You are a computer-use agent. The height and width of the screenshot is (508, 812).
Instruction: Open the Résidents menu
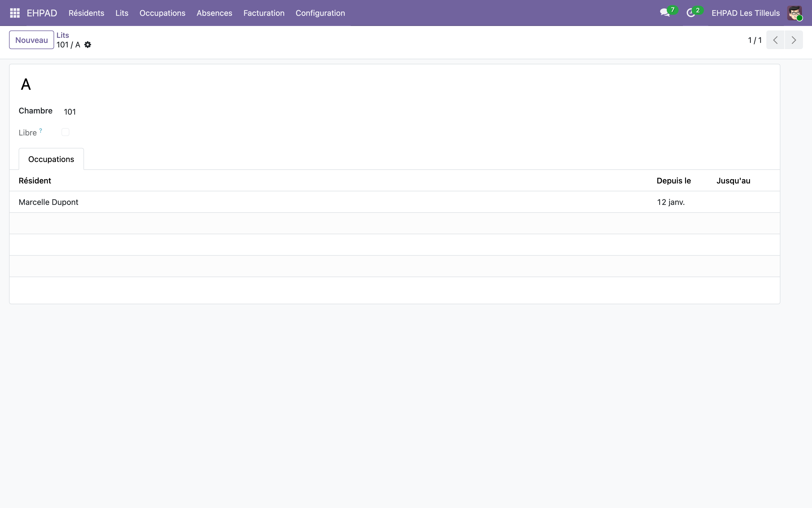86,13
